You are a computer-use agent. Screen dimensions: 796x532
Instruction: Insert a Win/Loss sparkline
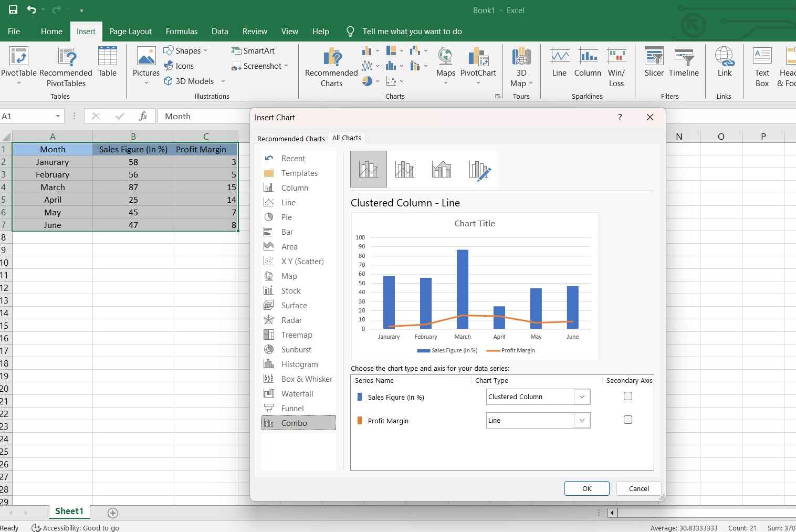click(616, 67)
